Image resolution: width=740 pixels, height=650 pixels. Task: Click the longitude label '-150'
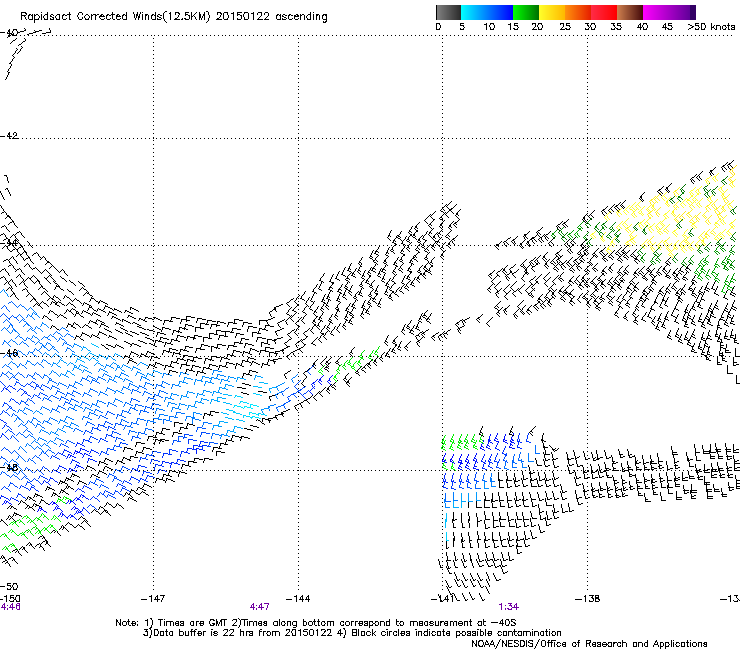[10, 599]
